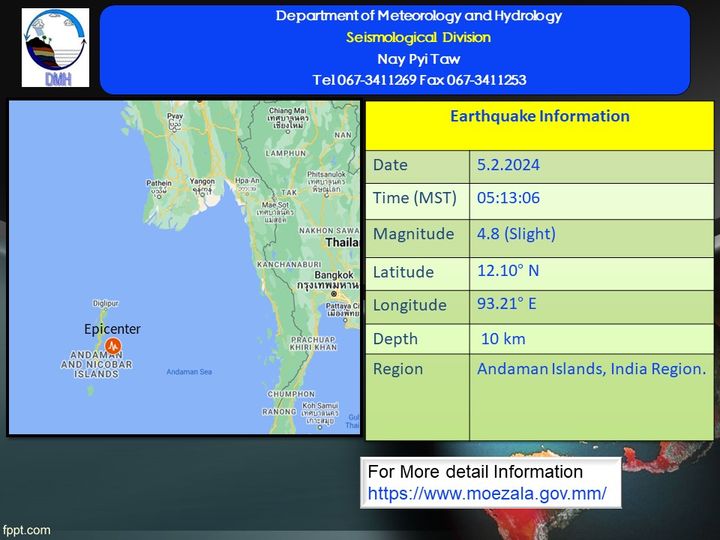720x540 pixels.
Task: Click the longitude value 93.21° E
Action: 507,304
